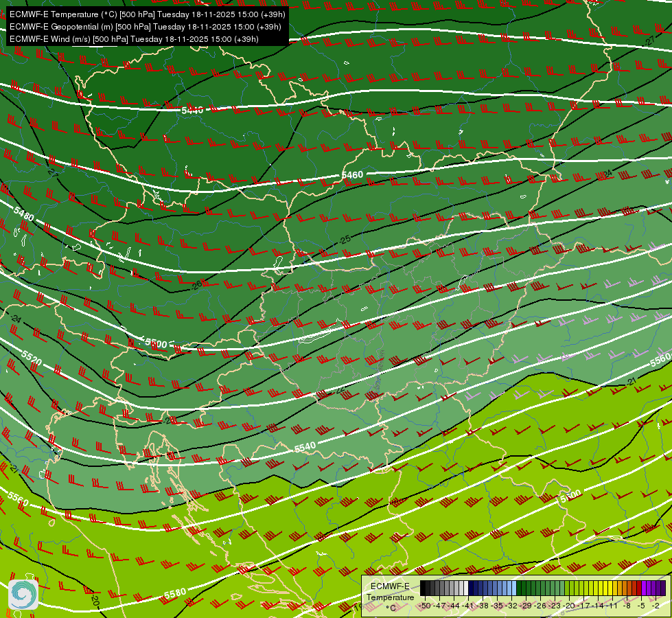
Task: Click the -29 tick in color legend
Action: coord(526,606)
